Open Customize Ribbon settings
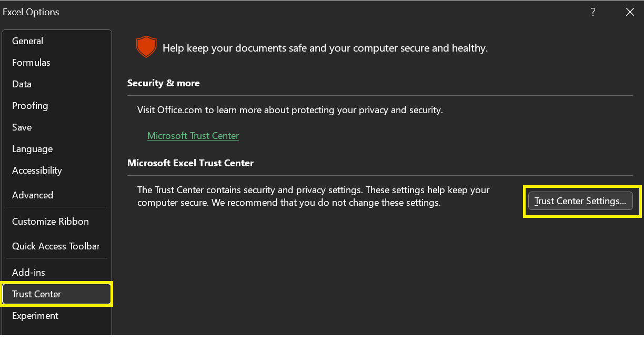This screenshot has width=644, height=341. 50,221
